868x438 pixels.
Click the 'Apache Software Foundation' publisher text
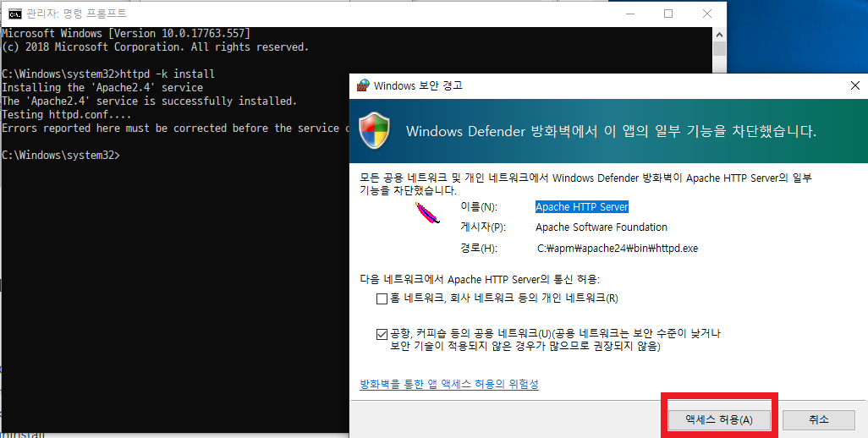coord(602,227)
